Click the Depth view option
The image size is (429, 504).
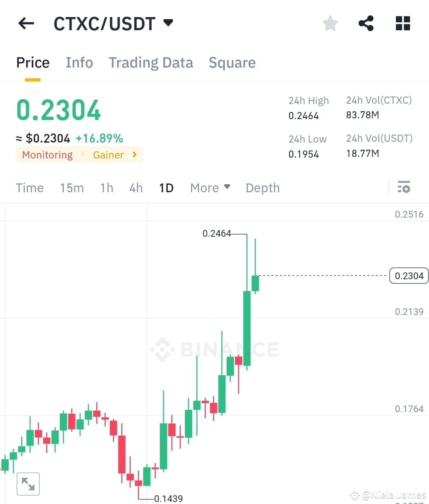pyautogui.click(x=262, y=188)
